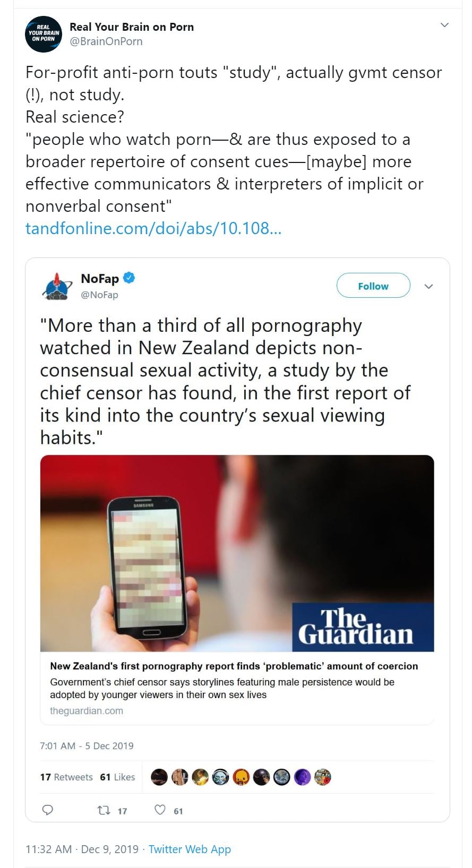The width and height of the screenshot is (472, 868).
Task: Click the last liker's avatar in the row
Action: click(322, 777)
